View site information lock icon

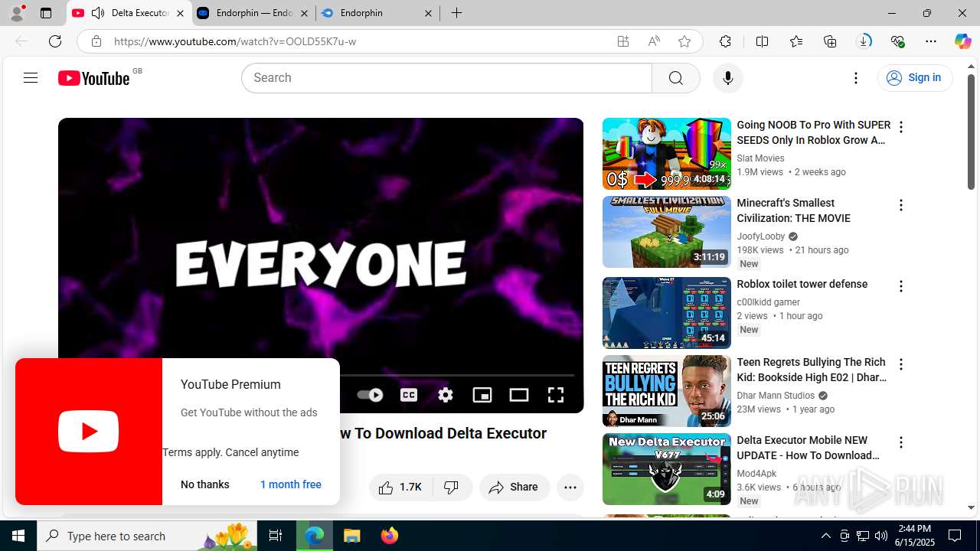(x=96, y=41)
